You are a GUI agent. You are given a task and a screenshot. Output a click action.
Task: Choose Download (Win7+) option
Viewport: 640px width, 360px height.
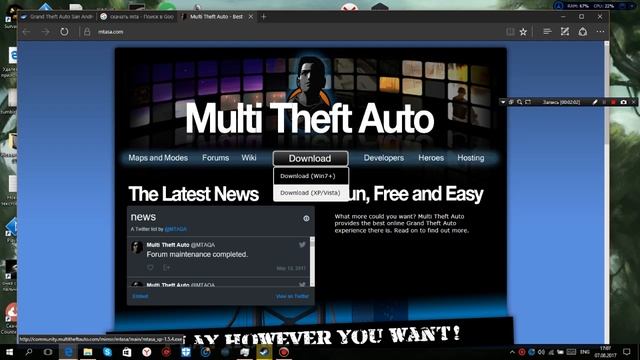click(311, 176)
